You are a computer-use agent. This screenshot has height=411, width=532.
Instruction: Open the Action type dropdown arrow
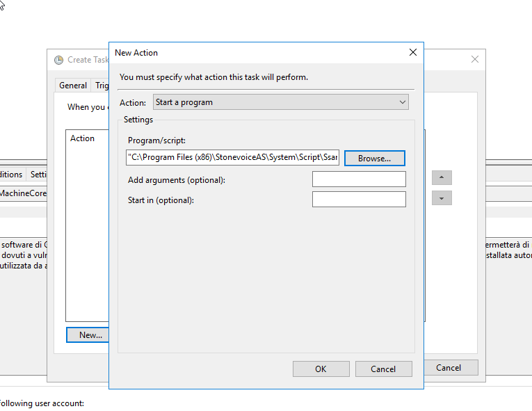[402, 102]
